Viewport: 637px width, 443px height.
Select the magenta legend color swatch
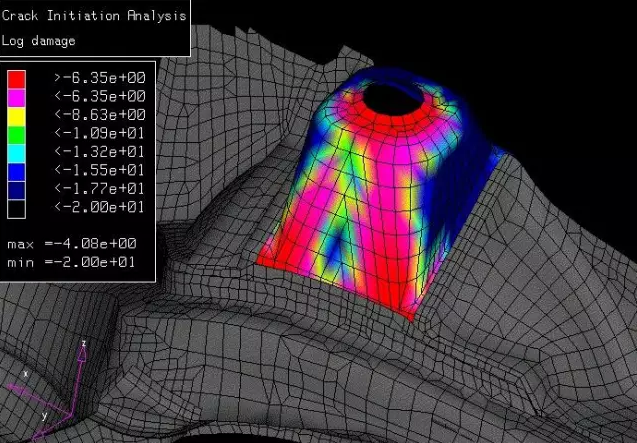click(x=17, y=97)
